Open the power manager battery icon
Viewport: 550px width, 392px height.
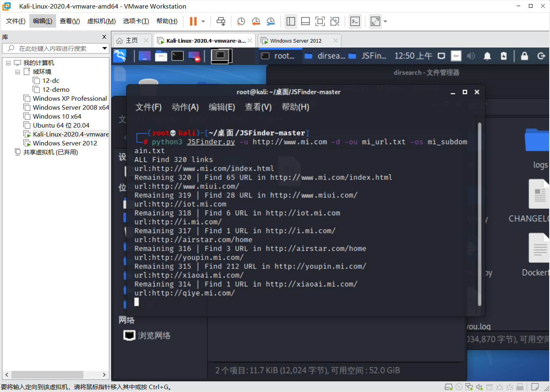pyautogui.click(x=504, y=56)
